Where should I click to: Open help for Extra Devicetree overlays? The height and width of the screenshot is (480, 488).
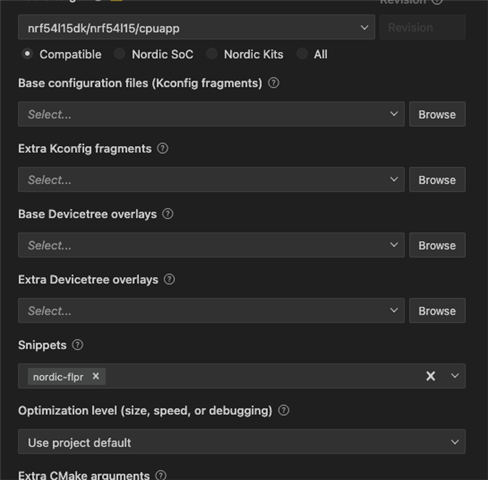coord(169,279)
